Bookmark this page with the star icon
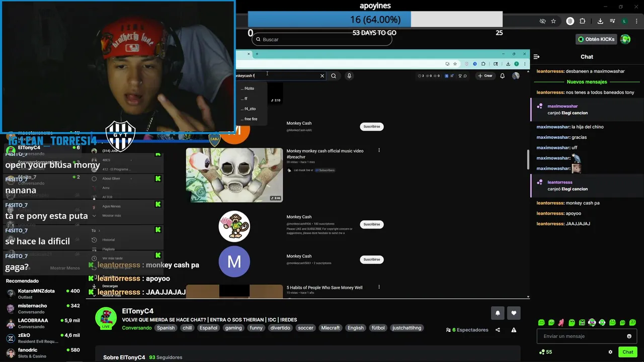The image size is (644, 362). pyautogui.click(x=553, y=21)
